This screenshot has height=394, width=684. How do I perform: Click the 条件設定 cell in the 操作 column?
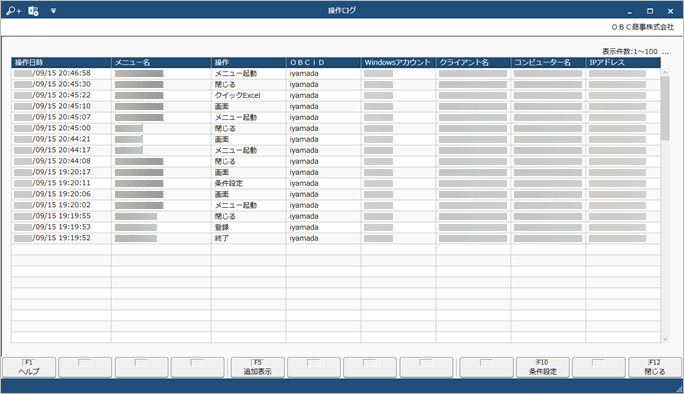(x=249, y=183)
